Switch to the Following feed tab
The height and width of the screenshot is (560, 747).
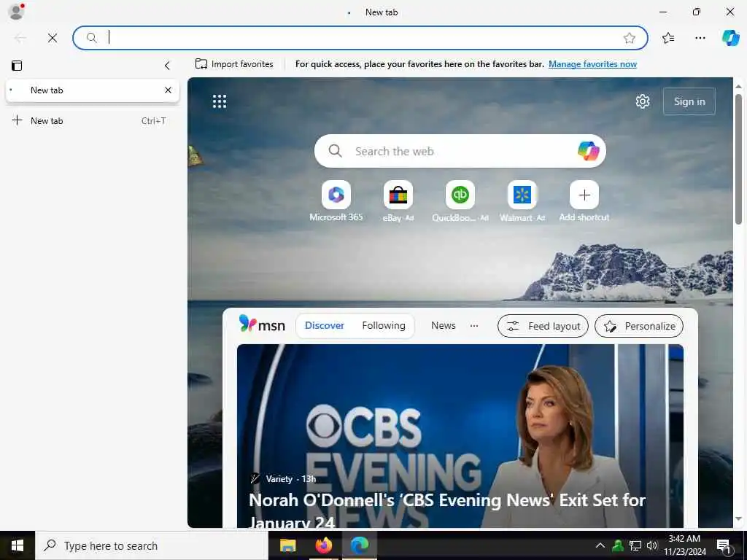point(384,326)
